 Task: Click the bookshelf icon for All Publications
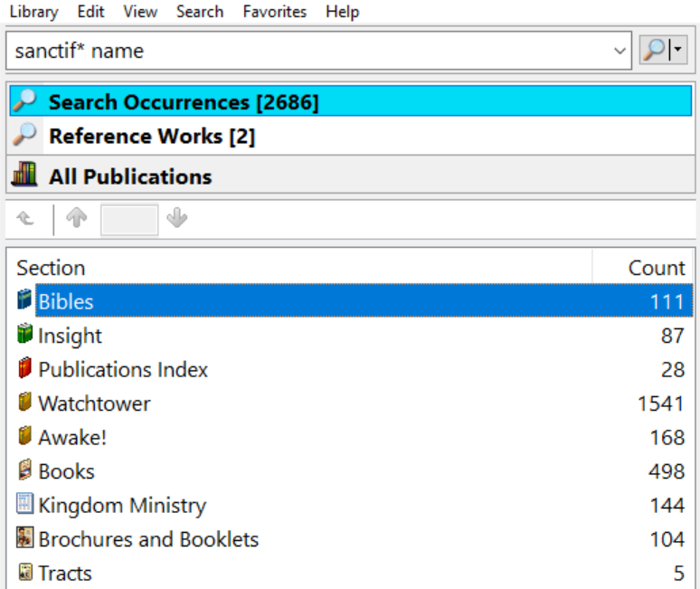[24, 174]
